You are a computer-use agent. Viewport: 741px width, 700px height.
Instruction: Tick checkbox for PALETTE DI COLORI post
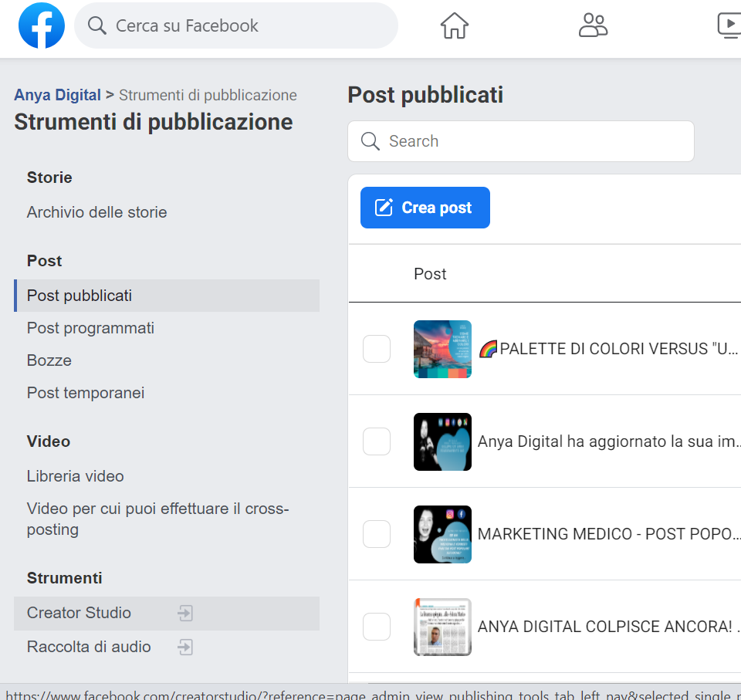click(377, 349)
